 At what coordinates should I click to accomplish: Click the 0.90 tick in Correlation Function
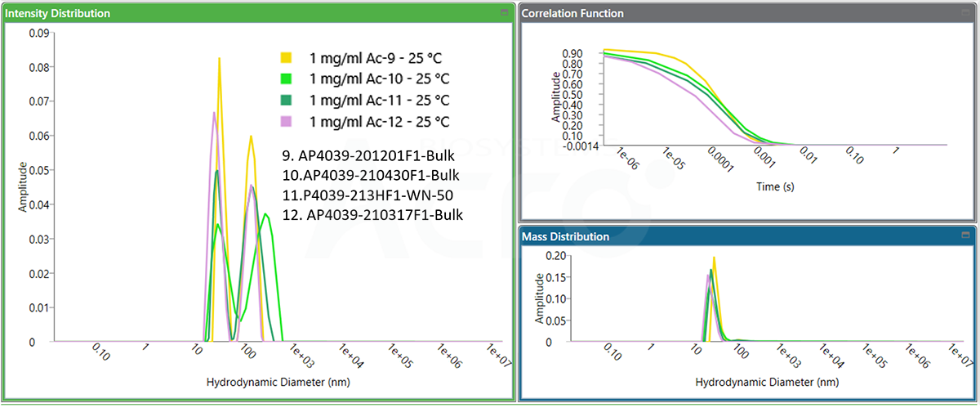click(x=572, y=52)
